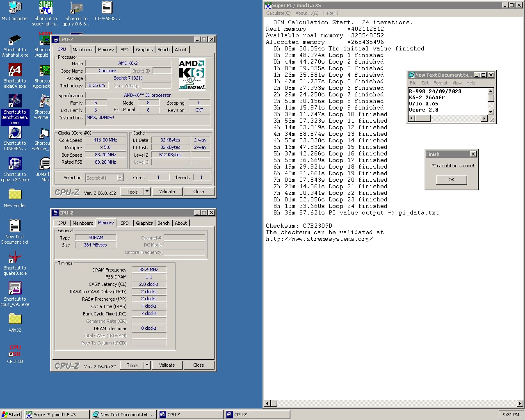Switch to New Text Document taskbar button
This screenshot has height=420, width=525.
coord(123,415)
